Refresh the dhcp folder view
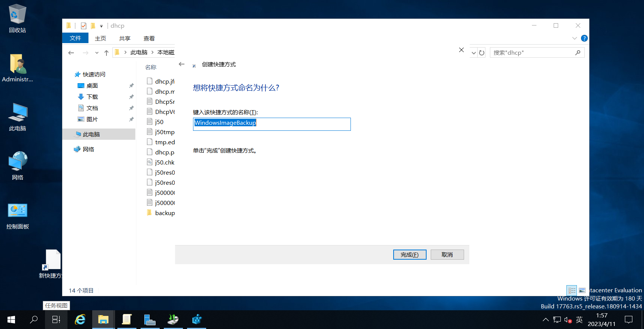Image resolution: width=644 pixels, height=329 pixels. pos(482,53)
